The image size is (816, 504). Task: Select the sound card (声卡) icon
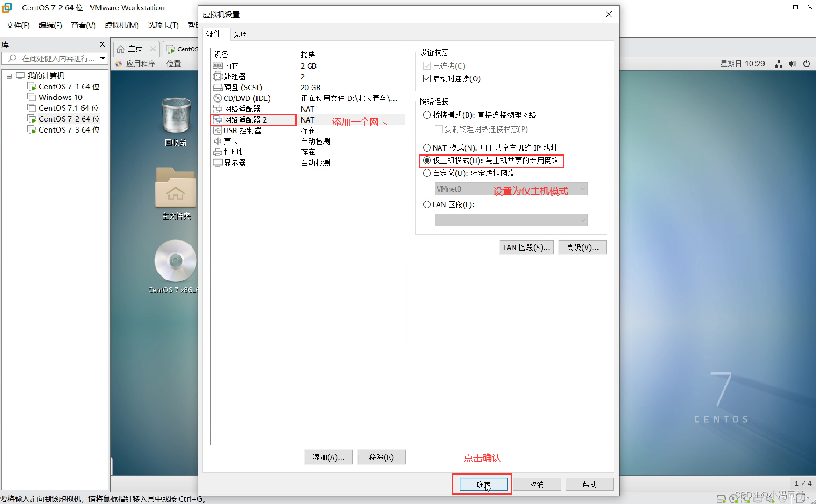coord(218,141)
